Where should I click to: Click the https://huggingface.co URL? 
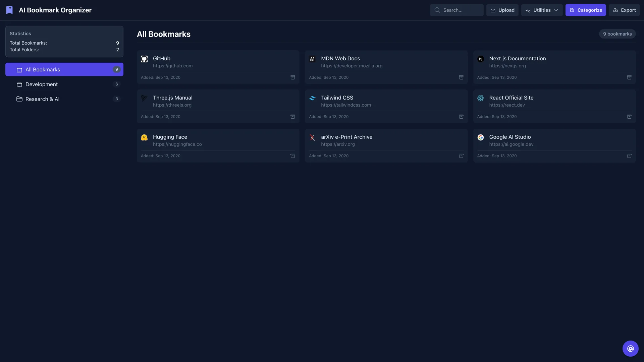click(177, 144)
